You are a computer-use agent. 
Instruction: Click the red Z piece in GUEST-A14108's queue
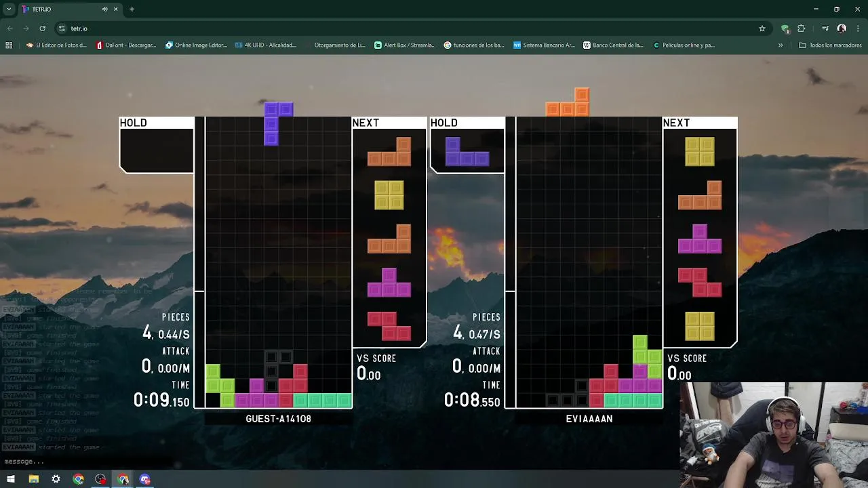coord(389,326)
